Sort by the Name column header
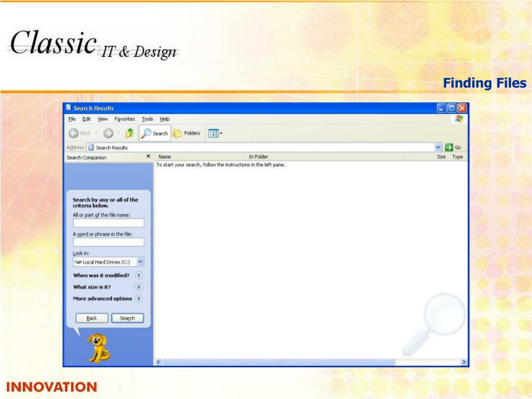 199,157
